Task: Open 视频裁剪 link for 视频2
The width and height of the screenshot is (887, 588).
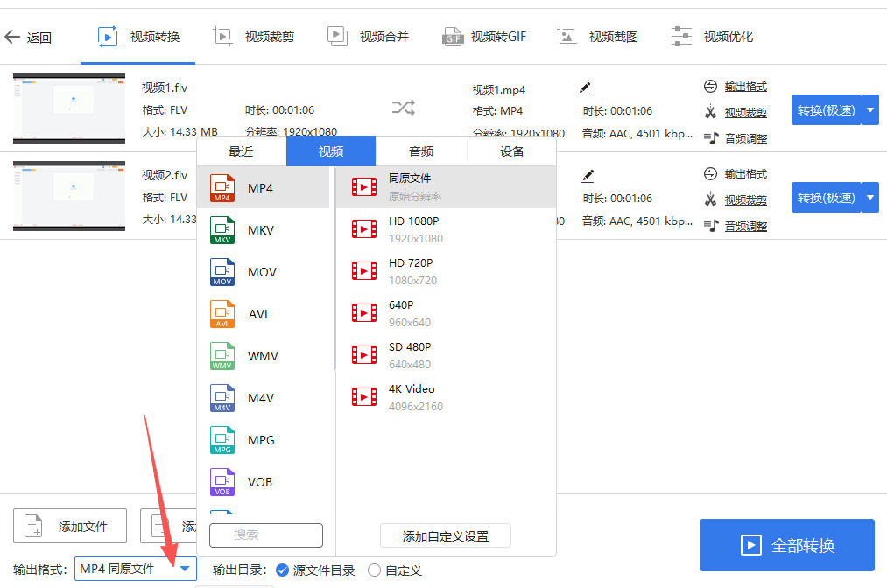Action: pyautogui.click(x=745, y=200)
